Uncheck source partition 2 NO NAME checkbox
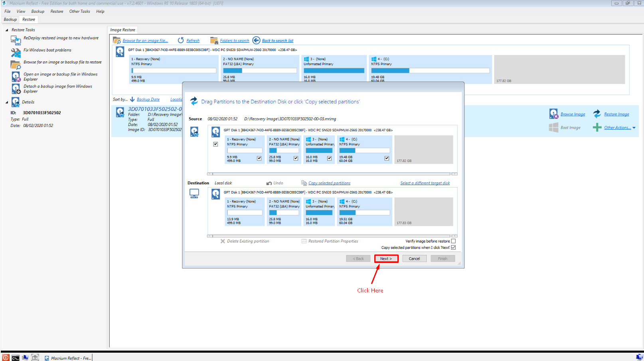This screenshot has width=644, height=361. point(296,158)
